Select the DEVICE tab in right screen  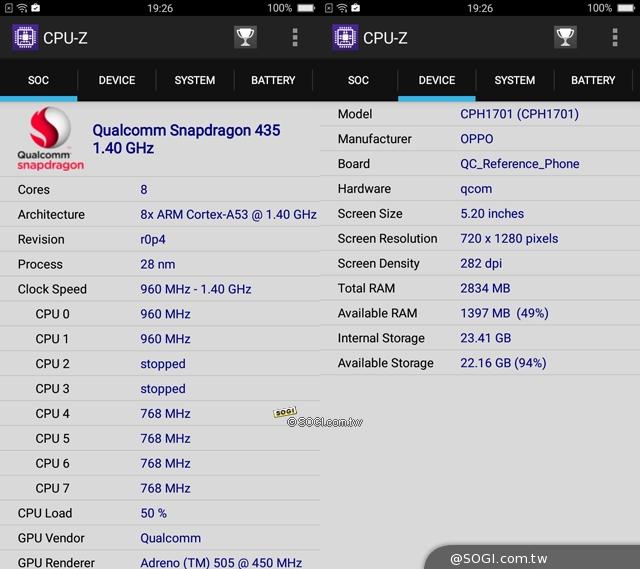[437, 80]
